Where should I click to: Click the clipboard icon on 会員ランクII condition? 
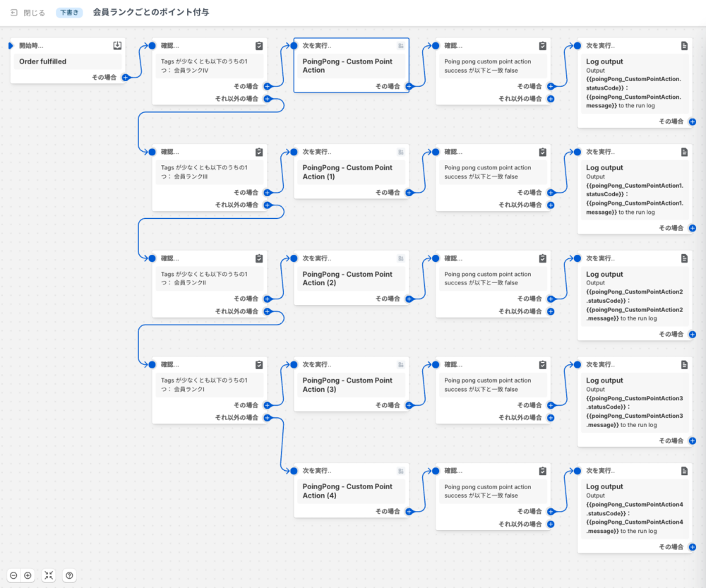click(x=259, y=258)
